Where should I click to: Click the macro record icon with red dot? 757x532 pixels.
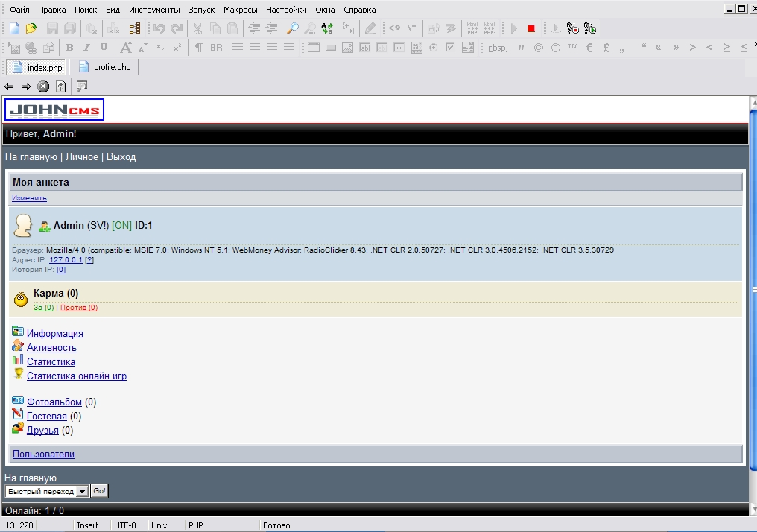[572, 28]
